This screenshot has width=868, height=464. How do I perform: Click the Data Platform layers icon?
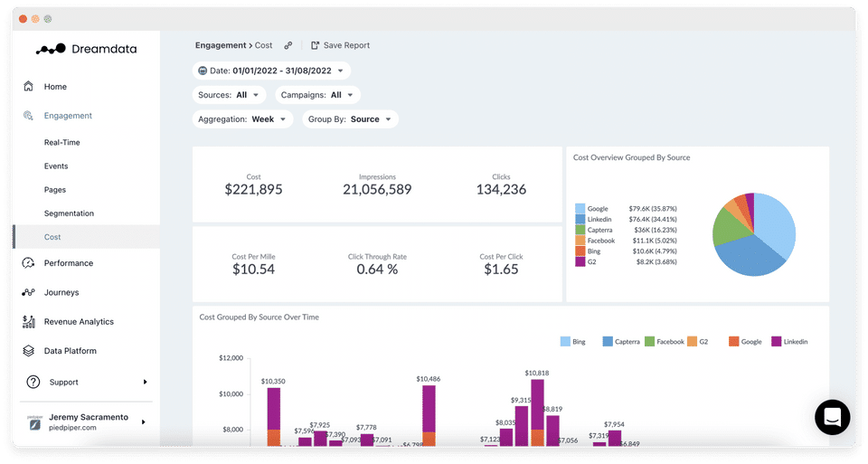point(28,351)
